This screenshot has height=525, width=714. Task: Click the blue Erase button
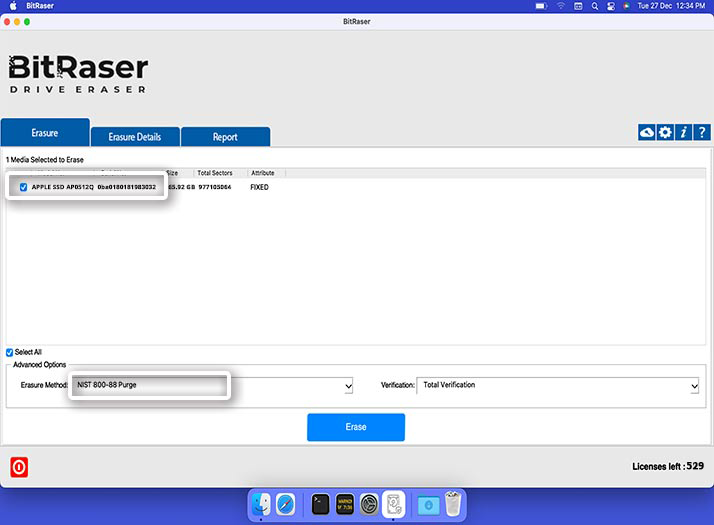tap(356, 427)
